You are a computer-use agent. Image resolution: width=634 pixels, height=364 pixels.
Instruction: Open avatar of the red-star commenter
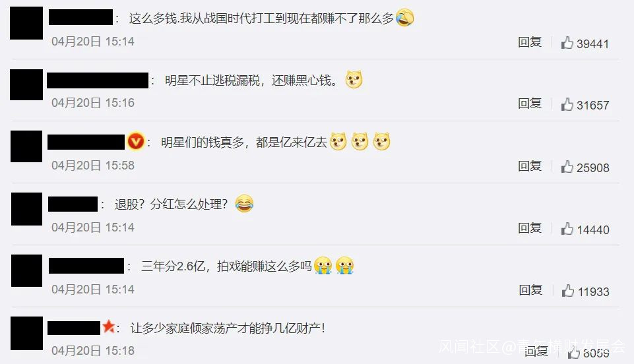pos(26,333)
